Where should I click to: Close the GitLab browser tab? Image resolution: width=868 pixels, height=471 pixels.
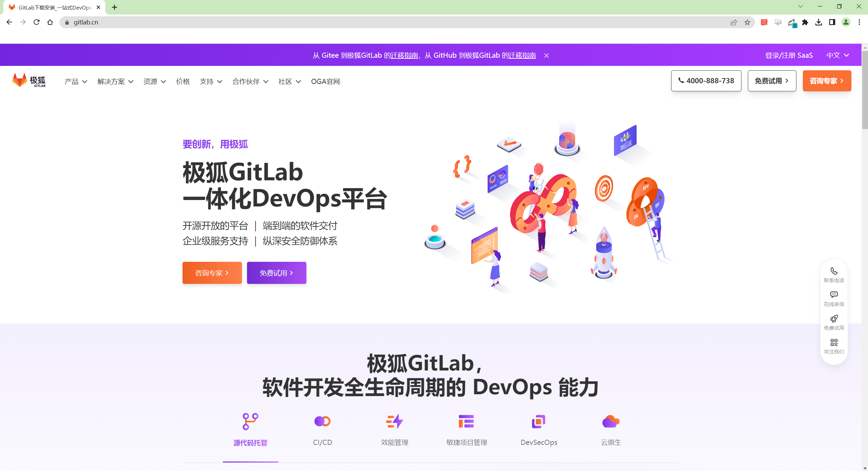[x=98, y=7]
